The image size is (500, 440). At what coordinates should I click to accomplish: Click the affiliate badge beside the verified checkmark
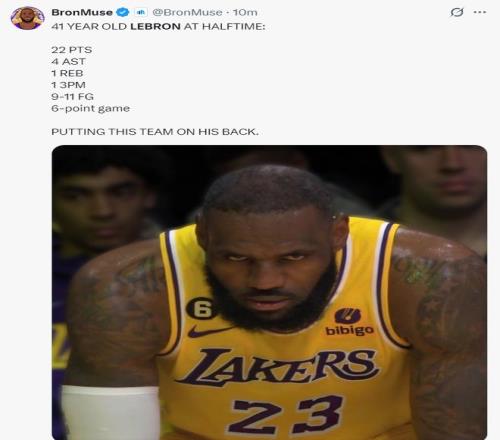click(x=141, y=12)
